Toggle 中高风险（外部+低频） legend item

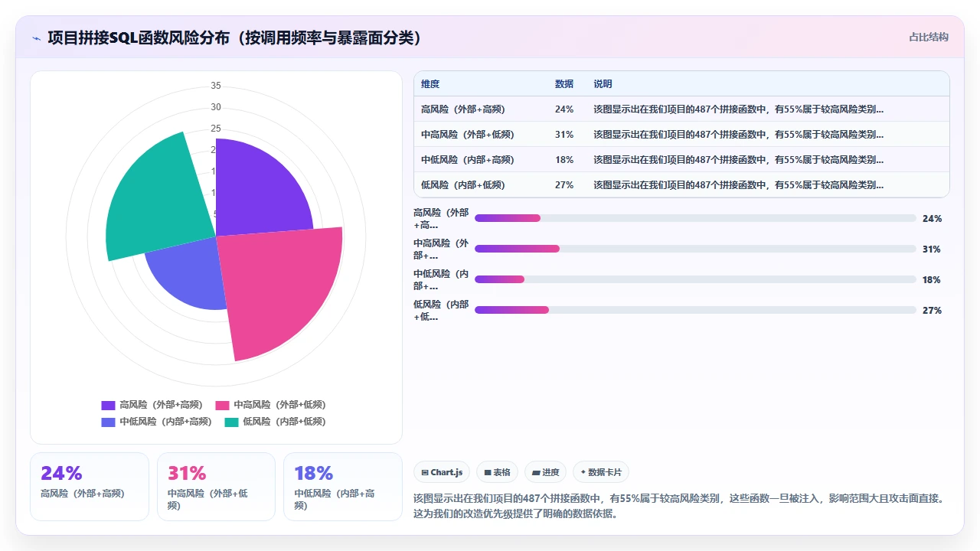[x=270, y=405]
